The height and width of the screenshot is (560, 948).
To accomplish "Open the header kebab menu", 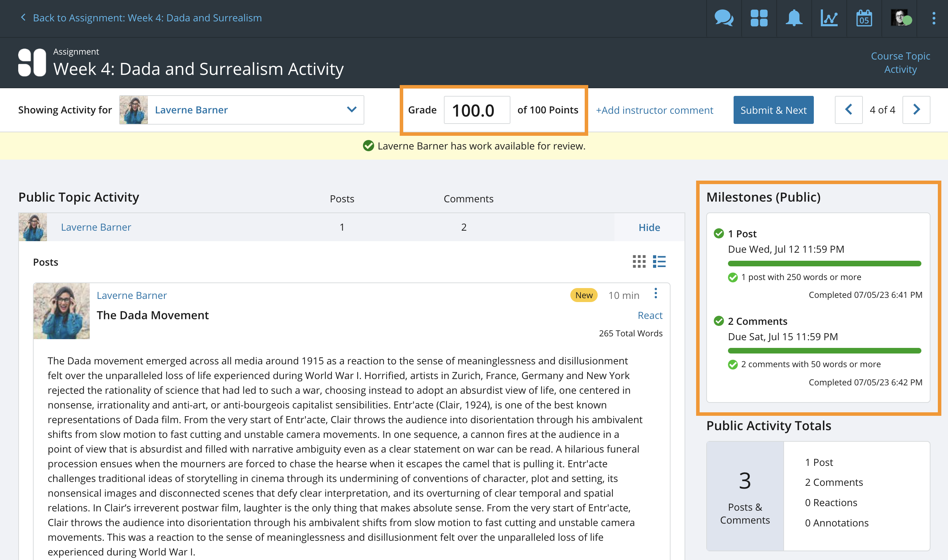I will point(934,18).
